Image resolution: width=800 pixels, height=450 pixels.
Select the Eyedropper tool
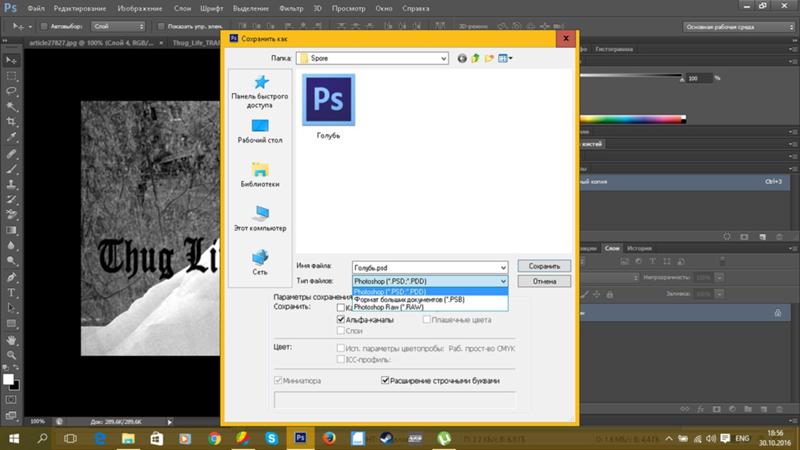(x=11, y=137)
